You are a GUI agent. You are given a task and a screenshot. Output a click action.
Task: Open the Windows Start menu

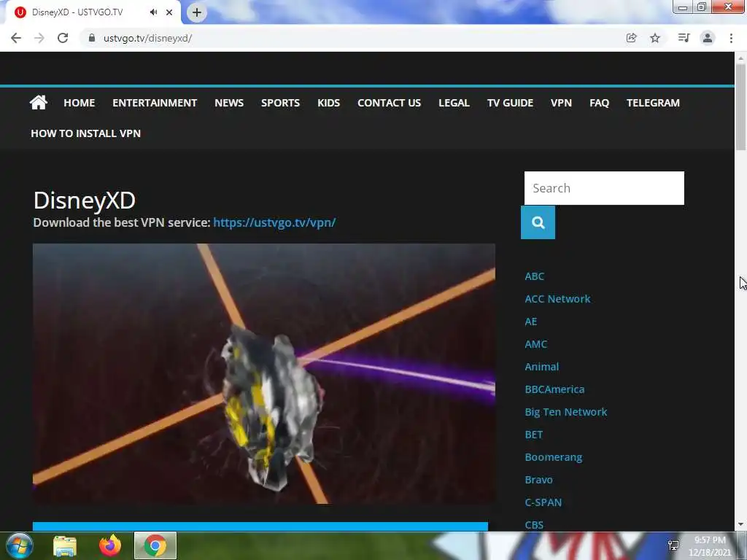click(20, 545)
